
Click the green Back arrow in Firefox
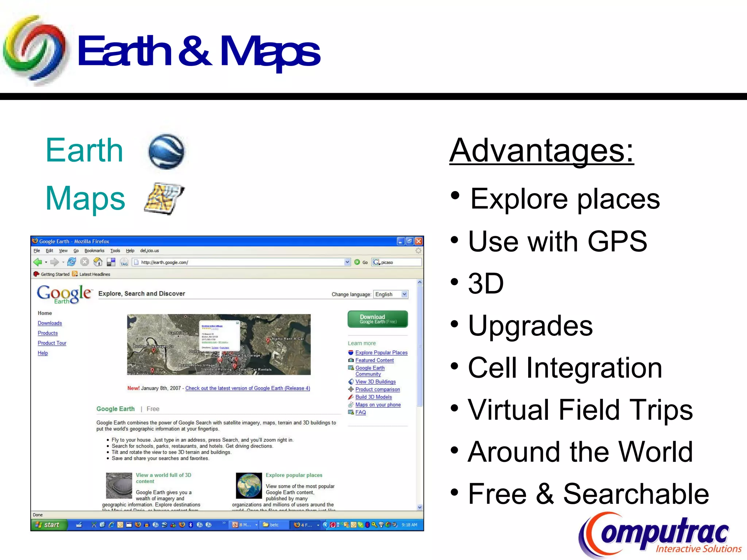(38, 262)
